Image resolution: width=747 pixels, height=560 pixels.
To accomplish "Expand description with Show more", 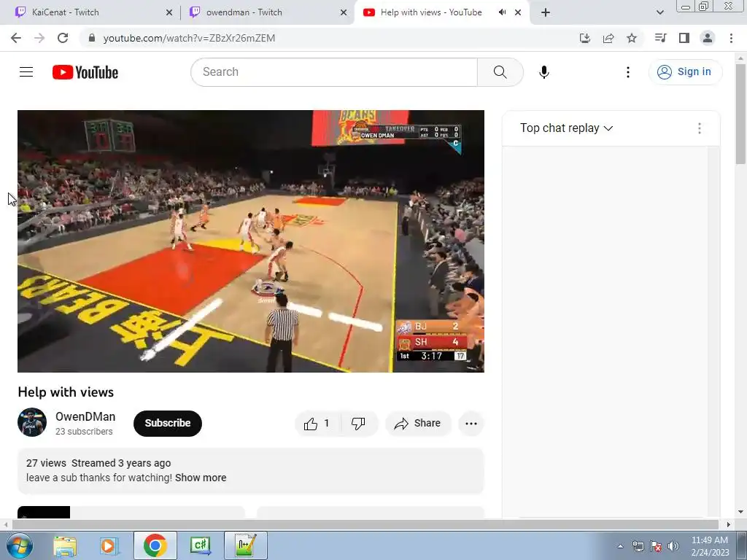I will click(201, 478).
